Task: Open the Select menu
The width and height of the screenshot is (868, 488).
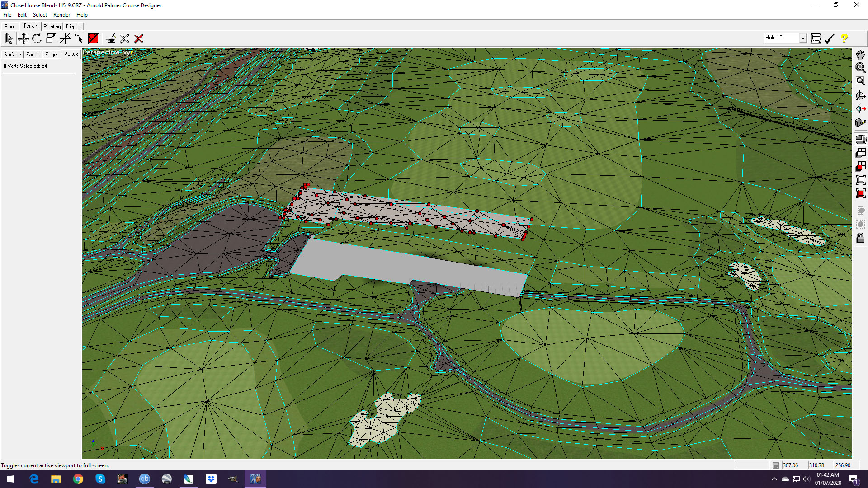Action: click(40, 15)
